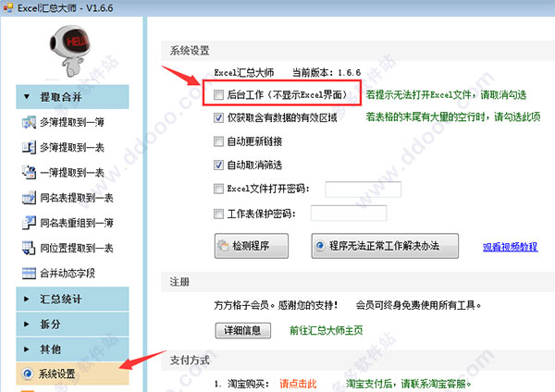Expand the 其他 section
The height and width of the screenshot is (392, 555).
pyautogui.click(x=72, y=349)
